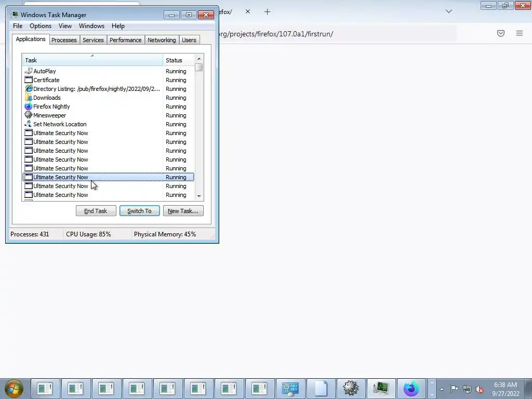
Task: Click the taskbar clock showing 6:38 AM
Action: (506, 389)
